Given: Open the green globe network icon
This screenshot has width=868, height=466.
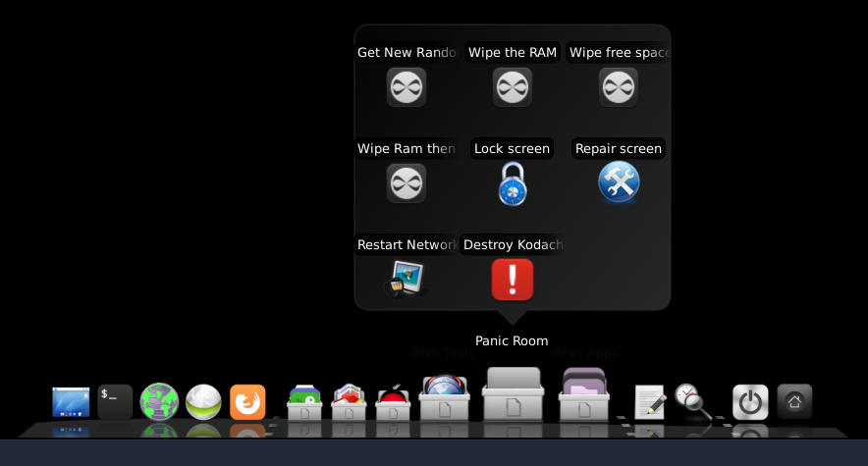Looking at the screenshot, I should [x=159, y=401].
